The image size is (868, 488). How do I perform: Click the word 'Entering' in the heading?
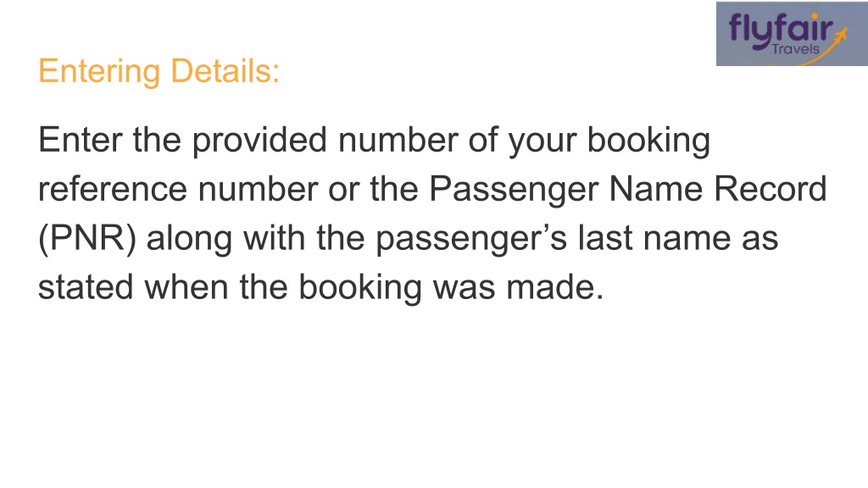(100, 71)
